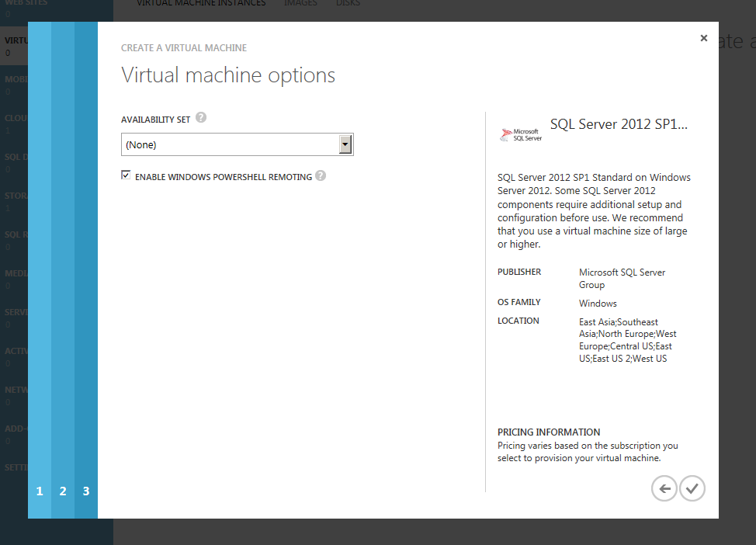Open the Images tab

coord(300,4)
